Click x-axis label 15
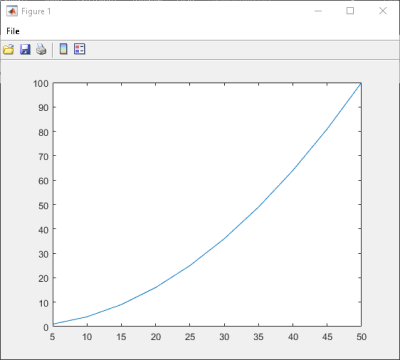Image resolution: width=400 pixels, height=360 pixels. click(x=121, y=337)
